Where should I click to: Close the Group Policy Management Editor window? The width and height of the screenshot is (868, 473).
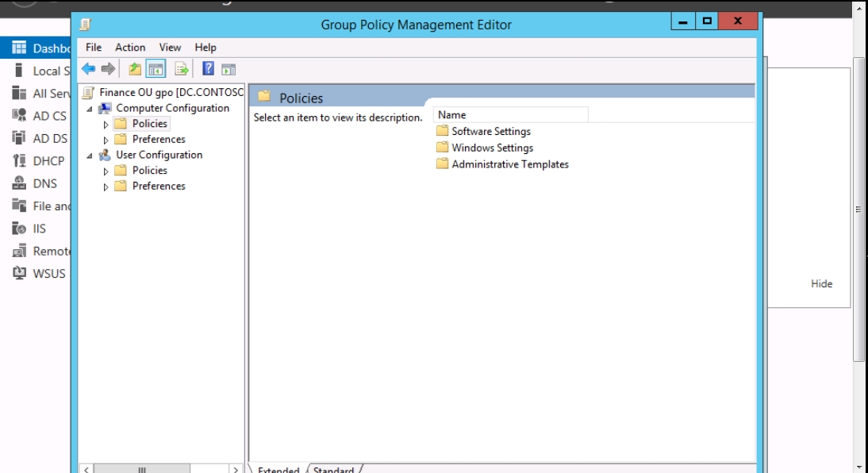(x=738, y=21)
